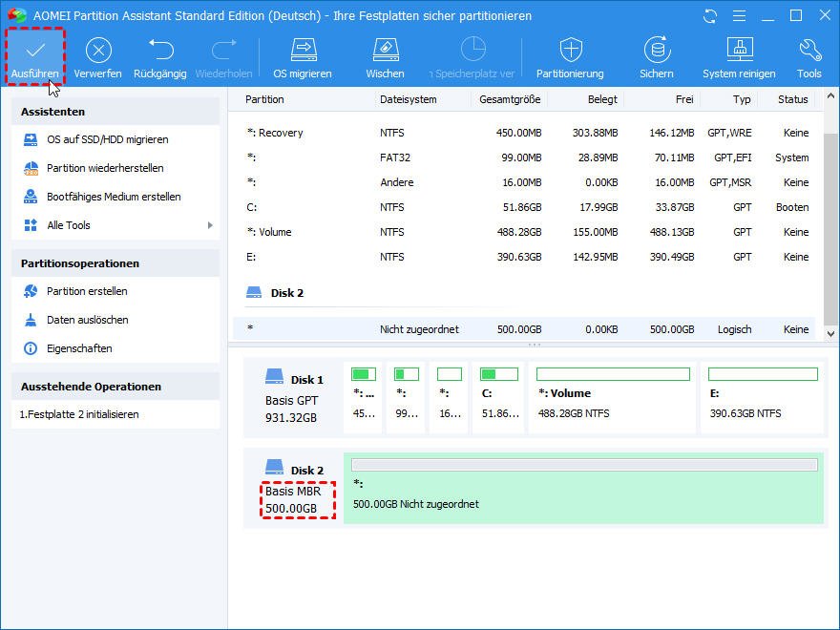Choose Partition wiederherstellen in sidebar
Screen dimensions: 840x630
[x=105, y=168]
